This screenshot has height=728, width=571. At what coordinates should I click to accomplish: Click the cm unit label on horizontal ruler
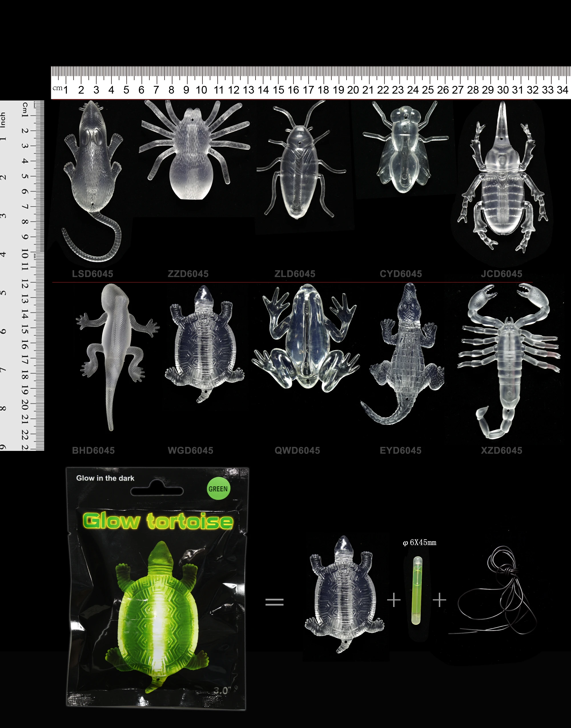coord(57,88)
